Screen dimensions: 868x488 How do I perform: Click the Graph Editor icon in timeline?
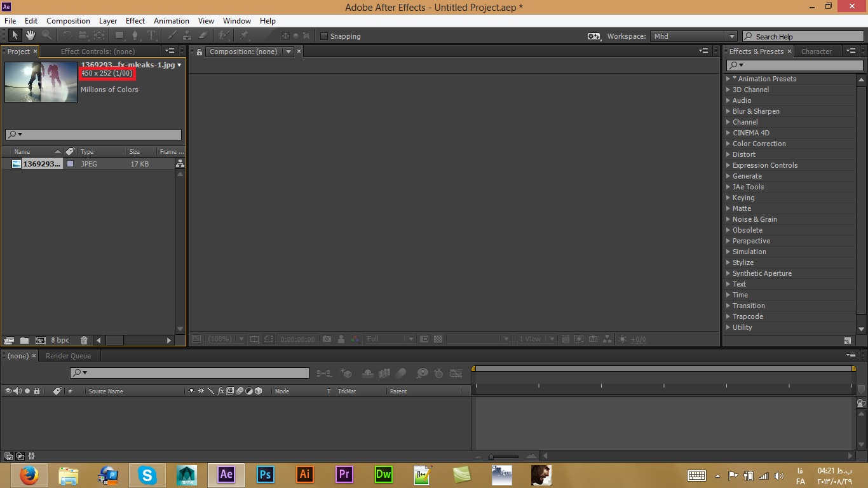pyautogui.click(x=456, y=374)
